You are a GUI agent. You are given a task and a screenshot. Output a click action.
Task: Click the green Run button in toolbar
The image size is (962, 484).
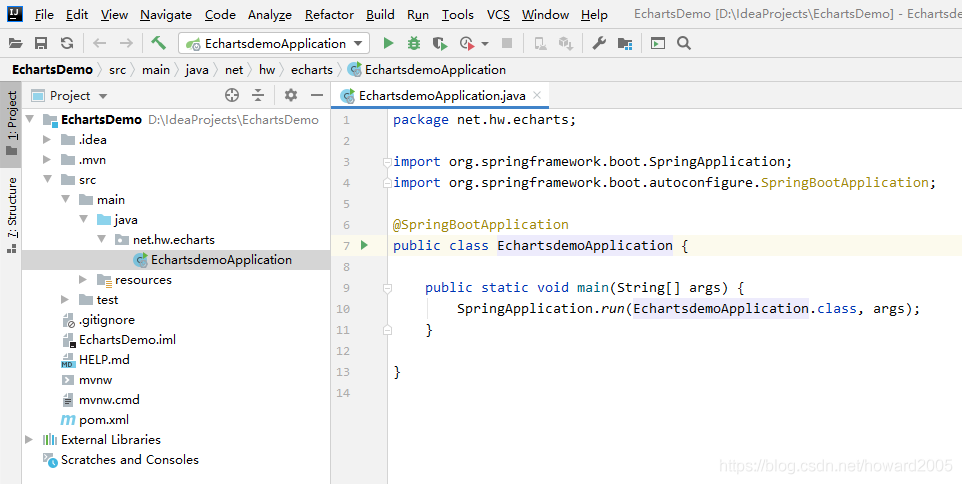tap(388, 43)
